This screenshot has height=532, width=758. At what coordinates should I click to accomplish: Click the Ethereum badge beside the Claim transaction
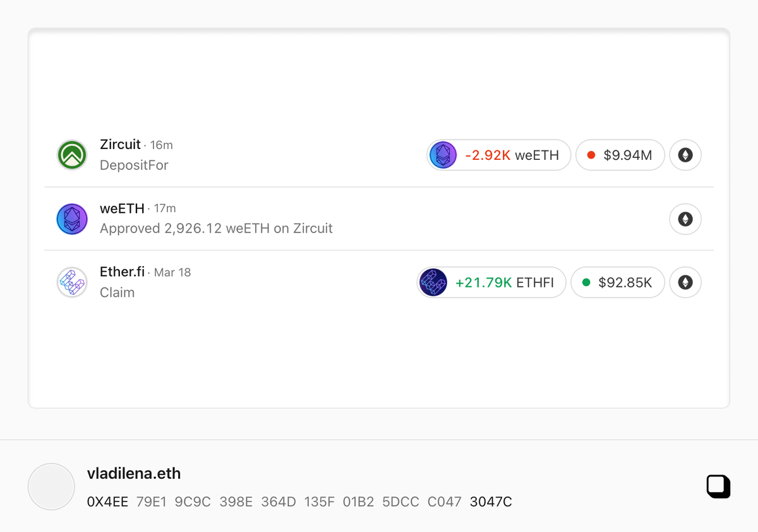click(685, 282)
